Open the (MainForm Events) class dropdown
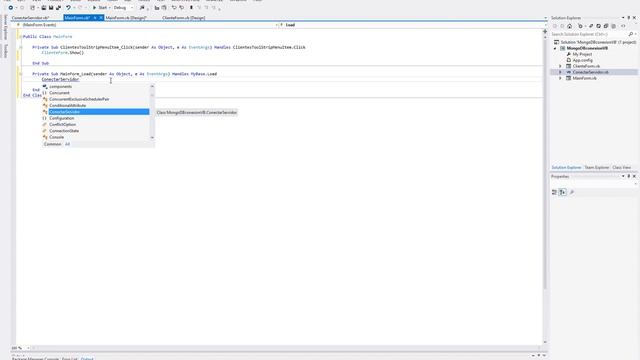The image size is (640, 360). 147,25
